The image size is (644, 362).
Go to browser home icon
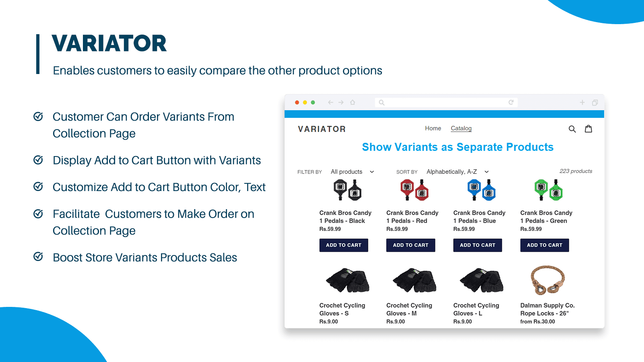pos(353,103)
